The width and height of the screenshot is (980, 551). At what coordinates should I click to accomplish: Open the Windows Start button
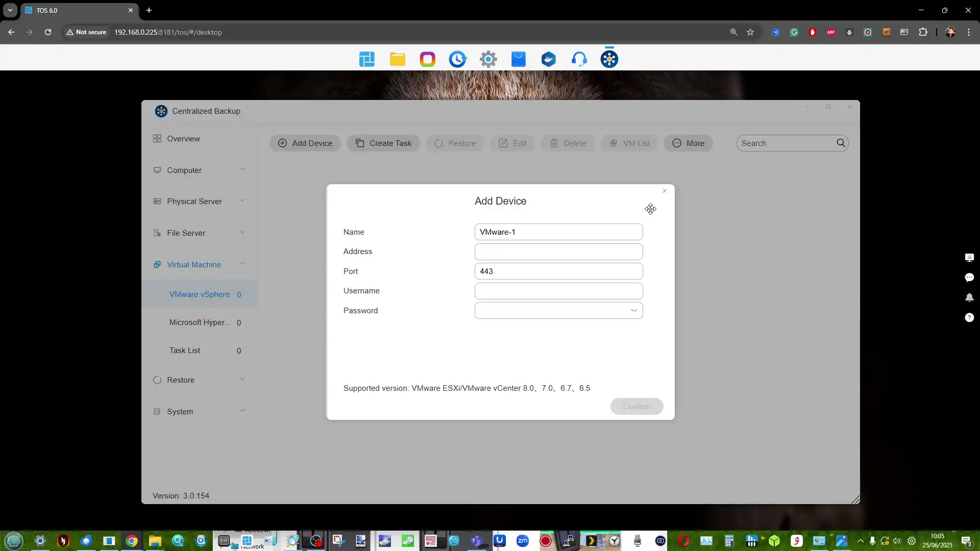(14, 541)
